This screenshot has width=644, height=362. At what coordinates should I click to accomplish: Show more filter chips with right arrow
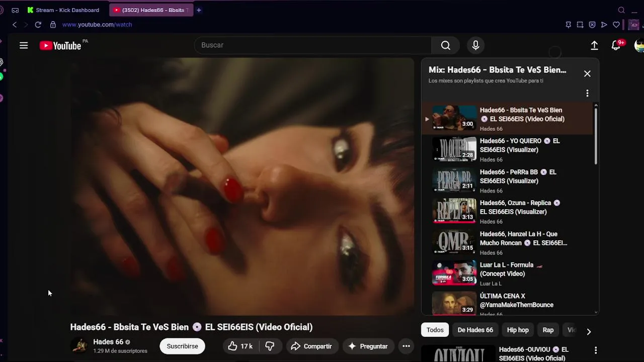click(x=589, y=331)
